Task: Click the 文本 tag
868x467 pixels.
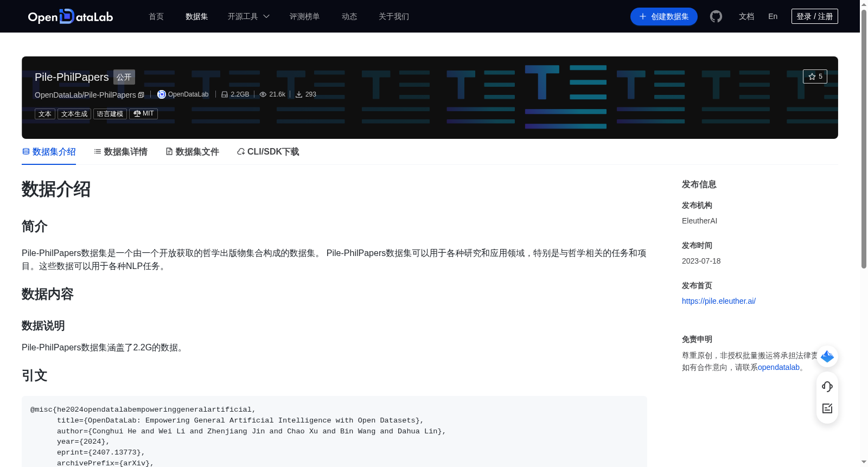Action: point(45,114)
